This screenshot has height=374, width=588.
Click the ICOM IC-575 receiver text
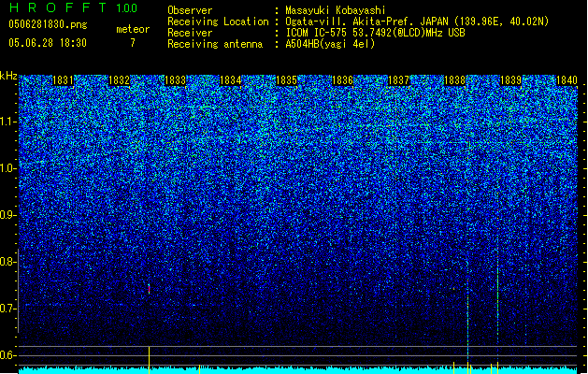point(375,33)
